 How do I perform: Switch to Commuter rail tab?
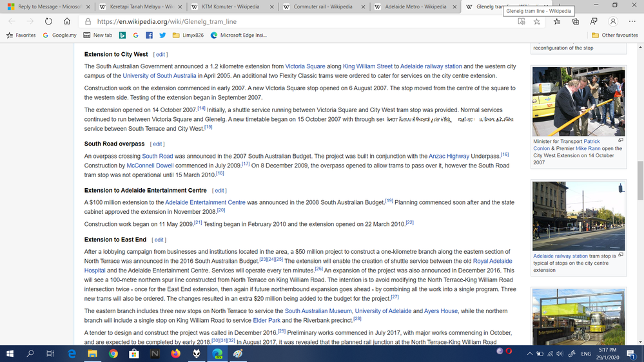324,6
